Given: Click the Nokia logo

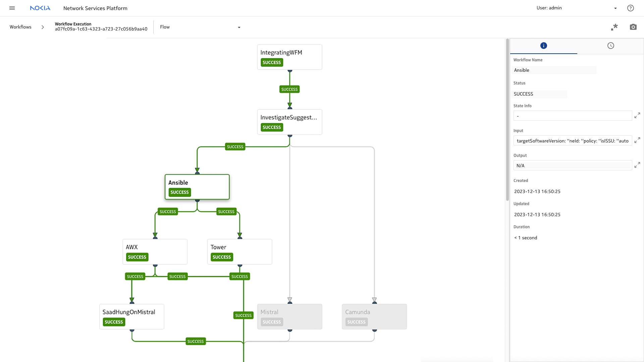Looking at the screenshot, I should tap(40, 8).
